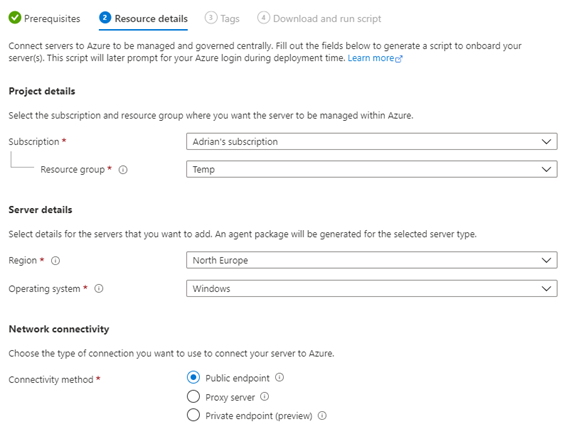This screenshot has width=571, height=429.
Task: Click the info icon next to Proxy server
Action: point(265,397)
